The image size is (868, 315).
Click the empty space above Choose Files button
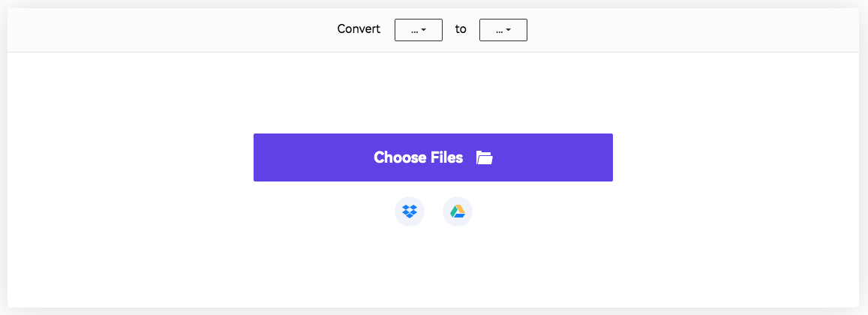coord(433,94)
